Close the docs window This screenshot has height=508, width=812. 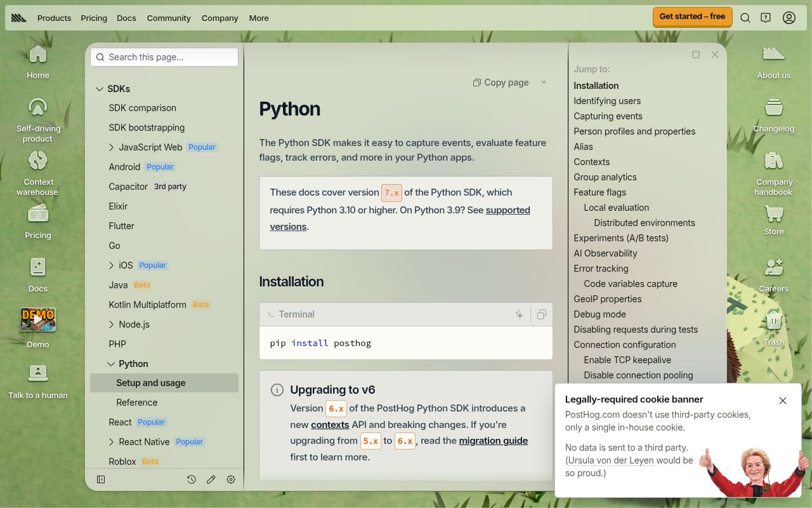(715, 55)
